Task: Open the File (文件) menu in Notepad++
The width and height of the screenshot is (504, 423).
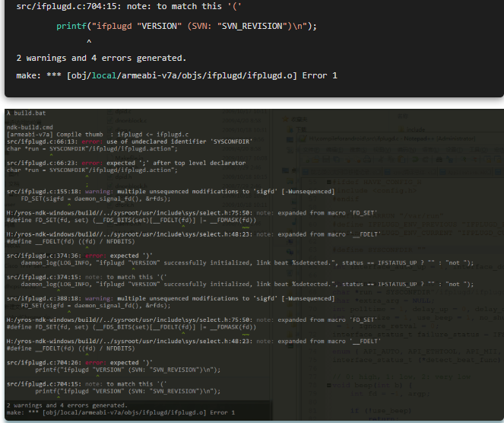Action: (x=310, y=150)
